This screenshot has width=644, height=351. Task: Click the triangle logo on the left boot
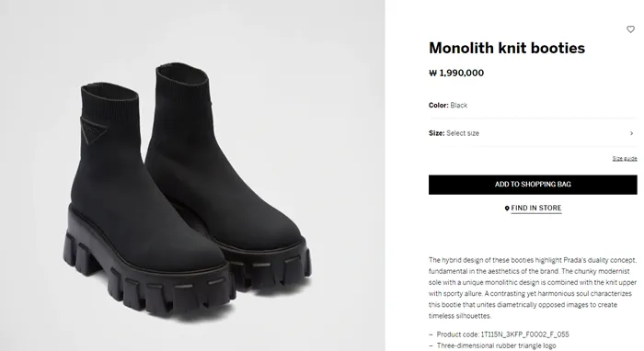point(95,130)
